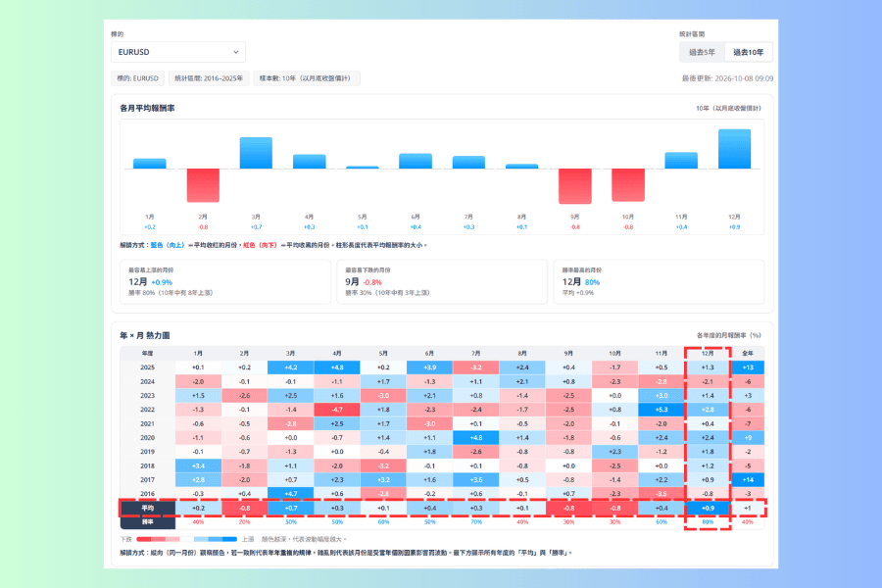Select the 2022 row label in the heatmap

147,410
